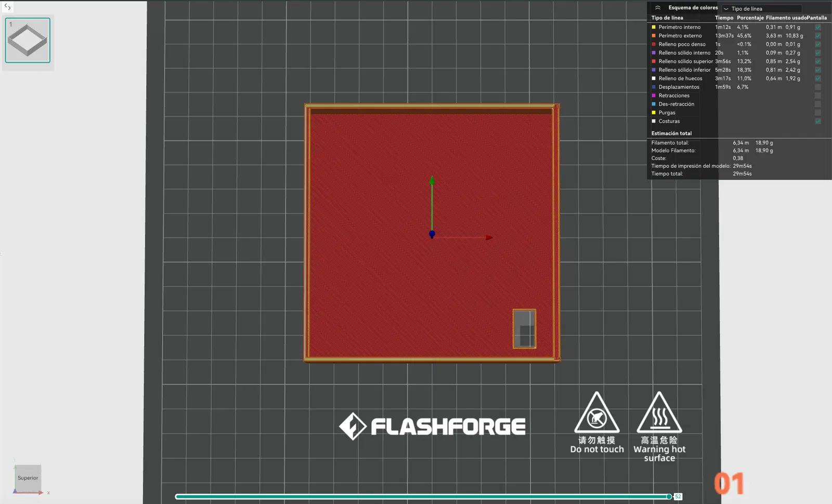Click the Relleno sólido inferior label

tap(684, 70)
